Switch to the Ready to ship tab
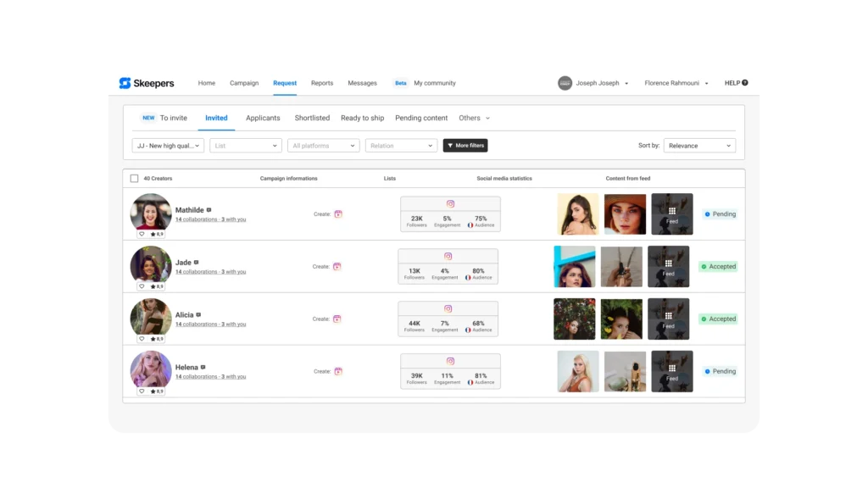The width and height of the screenshot is (868, 488). click(363, 118)
